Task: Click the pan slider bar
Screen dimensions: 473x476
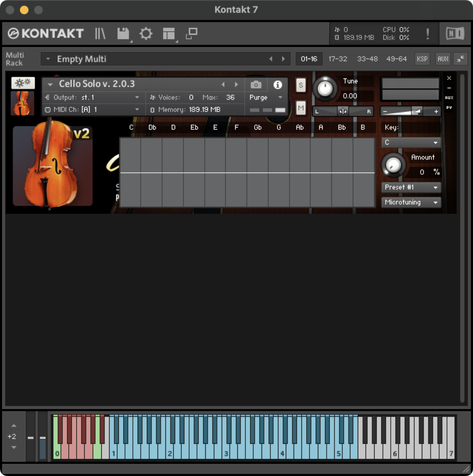Action: 343,111
